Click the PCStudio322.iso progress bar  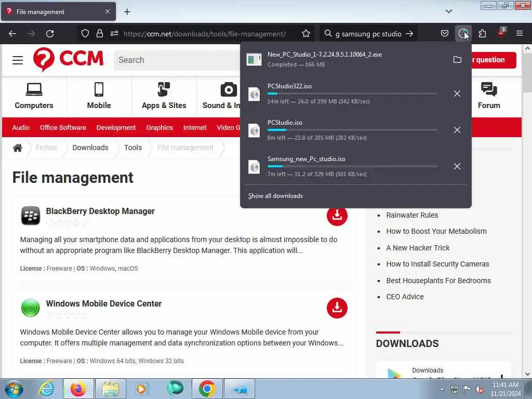[352, 94]
